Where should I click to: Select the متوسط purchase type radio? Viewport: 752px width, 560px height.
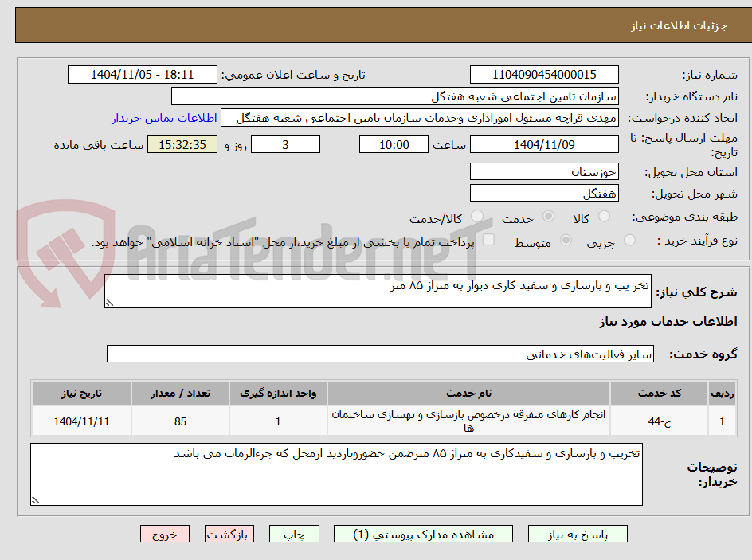[566, 240]
